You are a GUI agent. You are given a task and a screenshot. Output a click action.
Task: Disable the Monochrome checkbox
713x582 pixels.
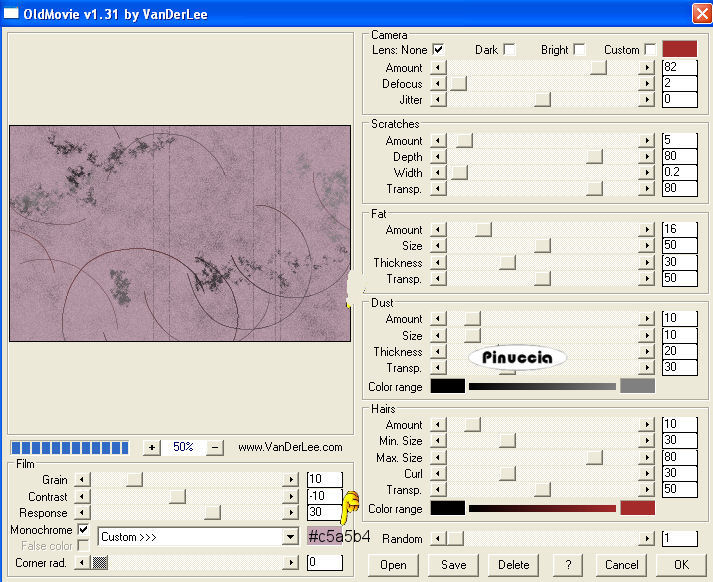coord(83,529)
